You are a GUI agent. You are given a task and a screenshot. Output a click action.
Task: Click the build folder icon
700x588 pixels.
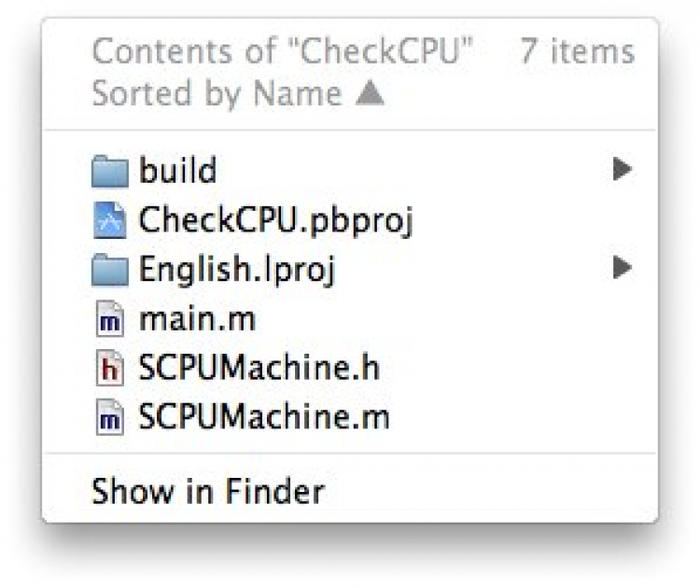pos(110,171)
